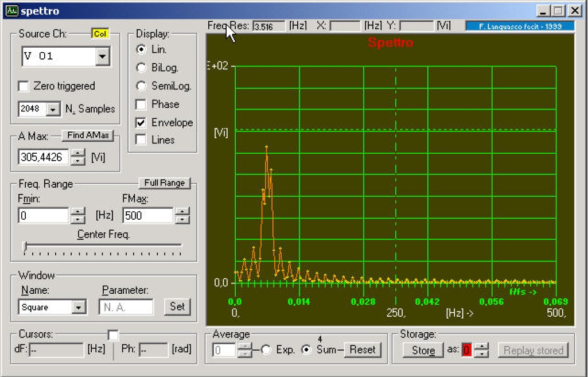Click the red Spettro chart title
The height and width of the screenshot is (377, 588).
coord(391,42)
